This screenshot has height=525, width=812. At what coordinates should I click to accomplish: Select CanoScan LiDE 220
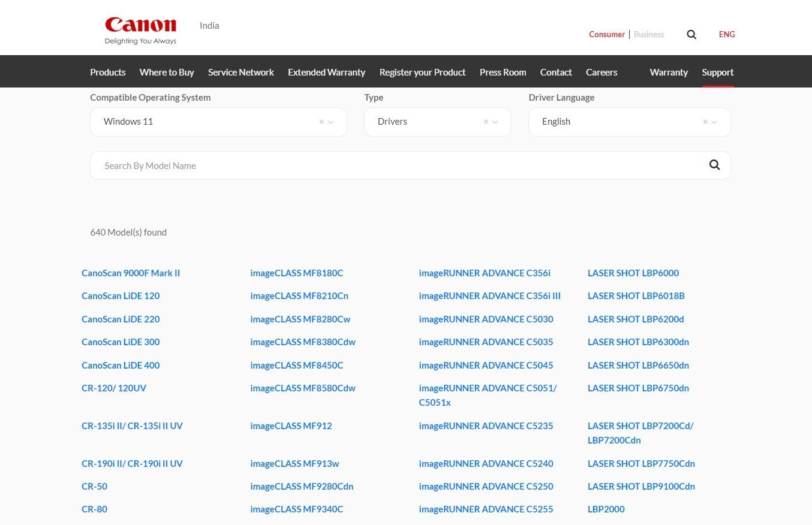(121, 319)
